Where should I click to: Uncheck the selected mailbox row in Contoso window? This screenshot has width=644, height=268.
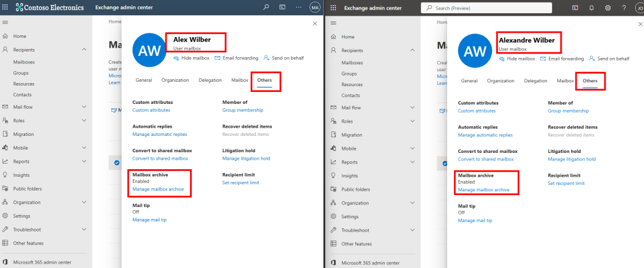pos(116,163)
